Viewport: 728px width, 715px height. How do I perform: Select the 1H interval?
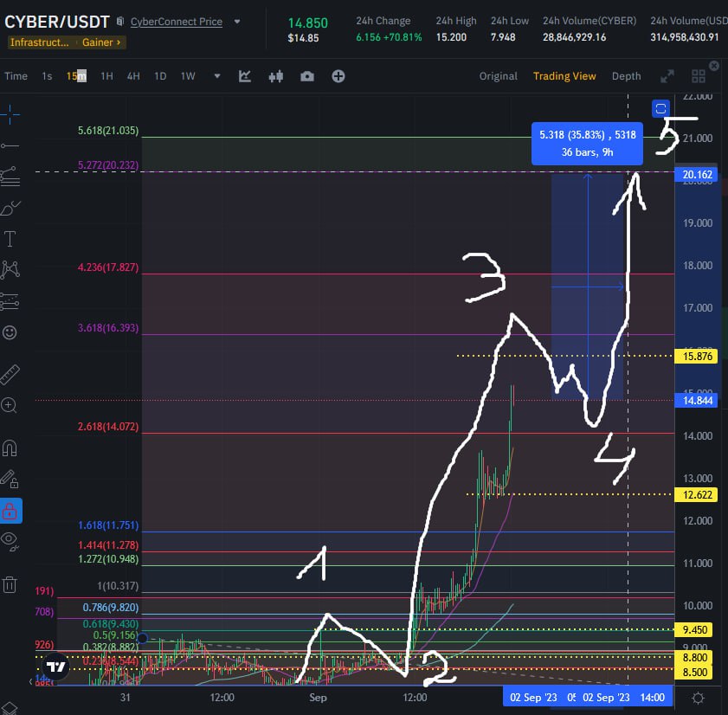click(x=106, y=76)
